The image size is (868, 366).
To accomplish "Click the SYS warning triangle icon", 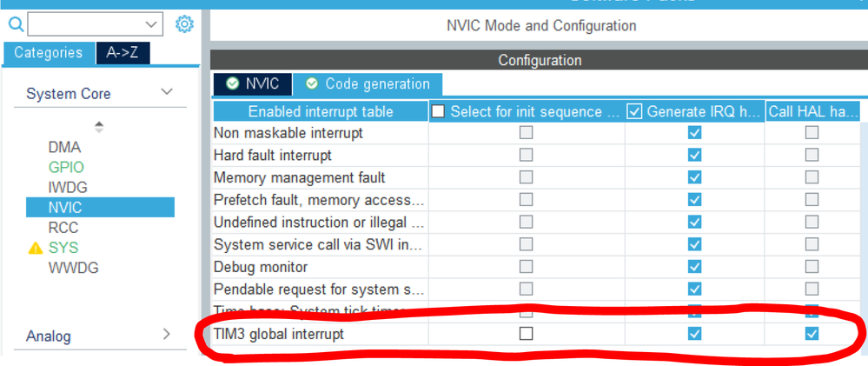I will click(x=36, y=248).
